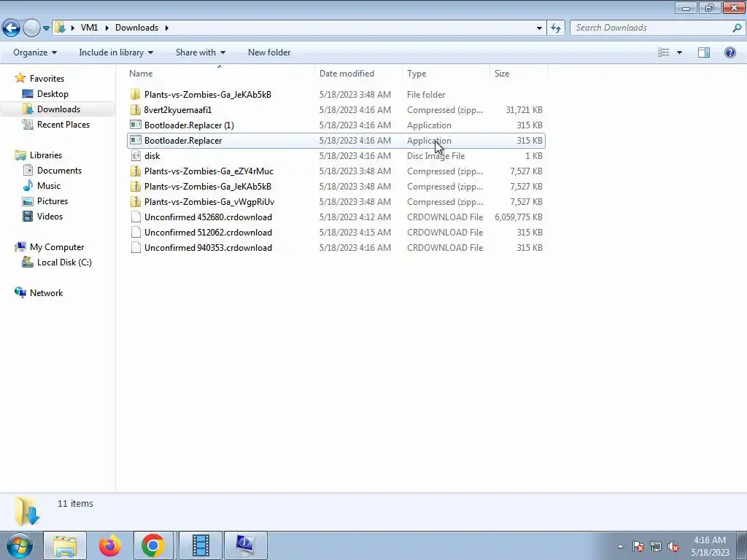Click the 31,721 KB size value
The width and height of the screenshot is (747, 560).
[524, 110]
